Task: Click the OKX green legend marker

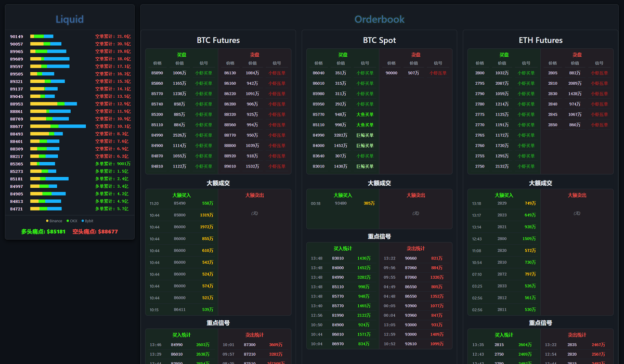Action: [68, 221]
